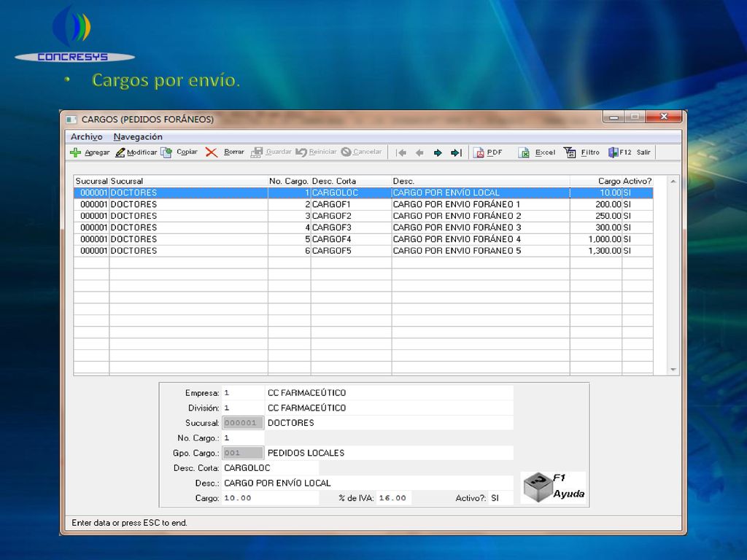Click the Activo? column header
Viewport: 747px width, 560px height.
638,181
